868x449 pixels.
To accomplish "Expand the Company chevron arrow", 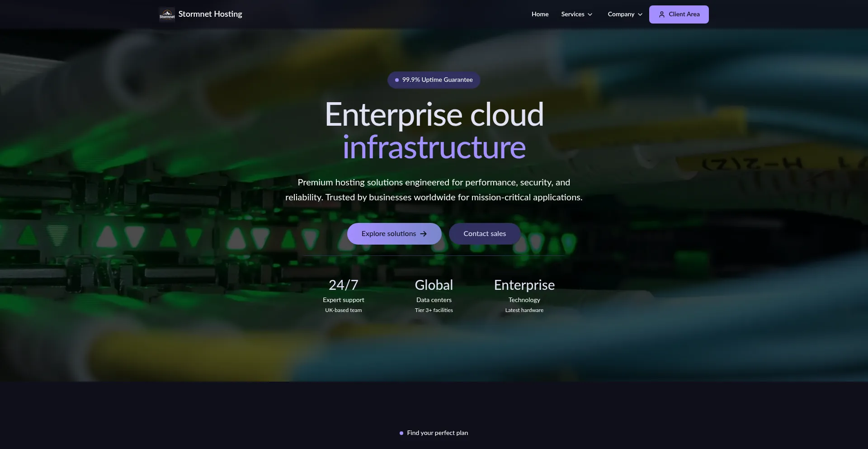I will [x=640, y=14].
